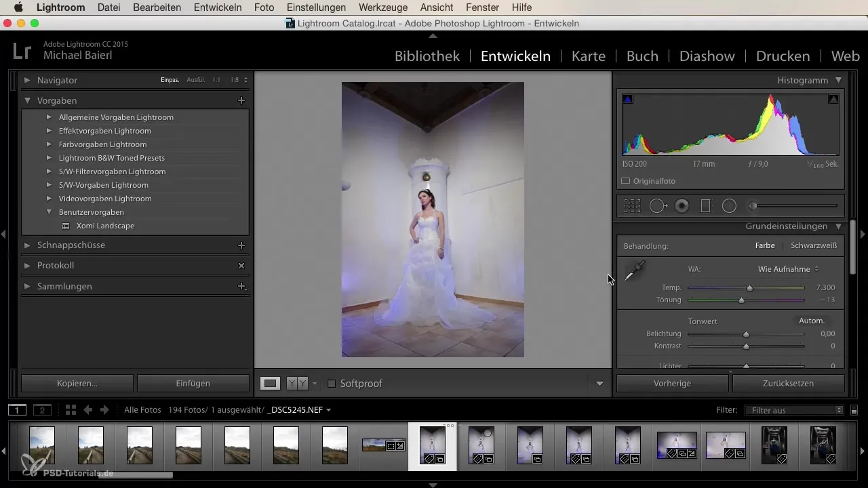Select the Red Eye Correction tool

[682, 206]
